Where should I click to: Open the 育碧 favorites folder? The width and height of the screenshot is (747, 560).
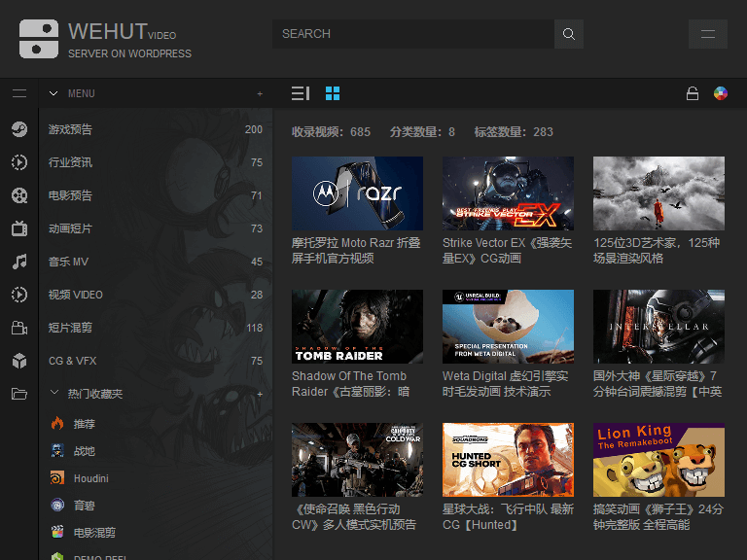pyautogui.click(x=85, y=505)
